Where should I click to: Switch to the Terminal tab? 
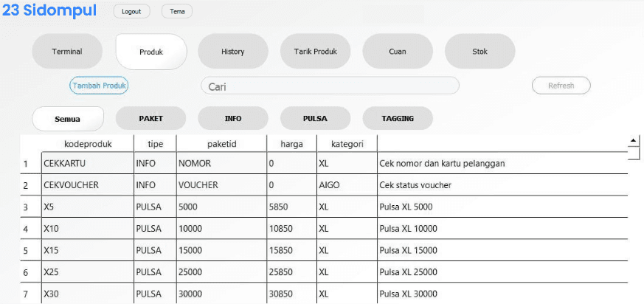point(66,52)
